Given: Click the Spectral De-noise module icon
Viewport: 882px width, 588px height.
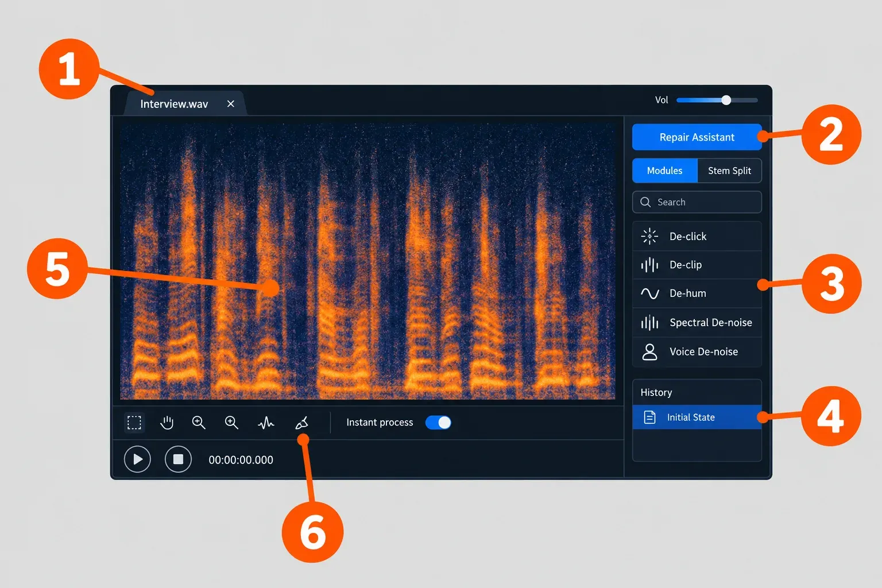Looking at the screenshot, I should (649, 323).
